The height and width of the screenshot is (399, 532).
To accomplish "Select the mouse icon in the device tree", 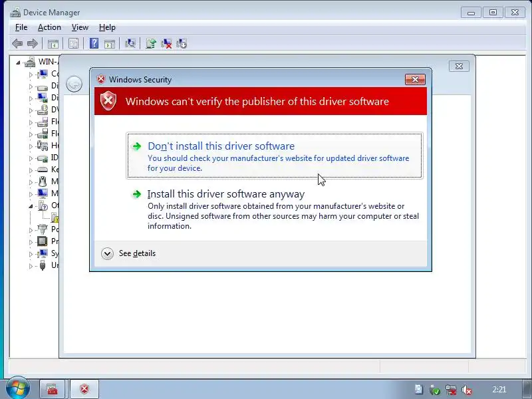I will pyautogui.click(x=43, y=182).
